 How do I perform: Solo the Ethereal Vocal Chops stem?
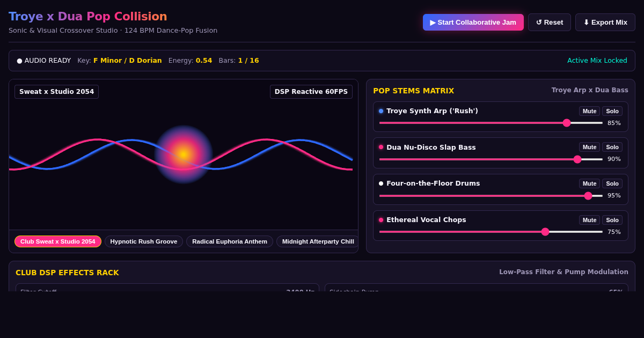click(612, 220)
